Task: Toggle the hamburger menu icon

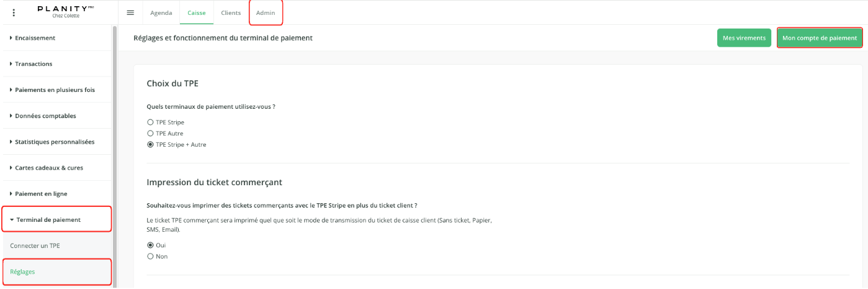Action: pyautogui.click(x=130, y=12)
